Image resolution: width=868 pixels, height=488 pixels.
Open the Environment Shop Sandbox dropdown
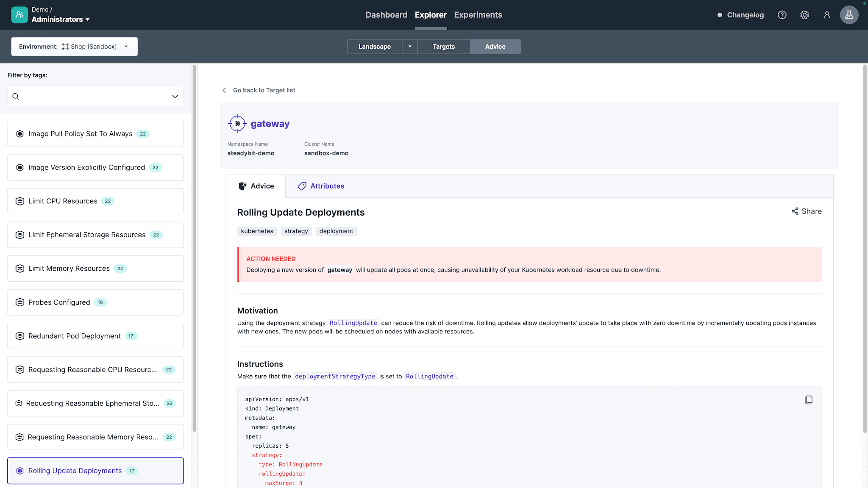[74, 47]
